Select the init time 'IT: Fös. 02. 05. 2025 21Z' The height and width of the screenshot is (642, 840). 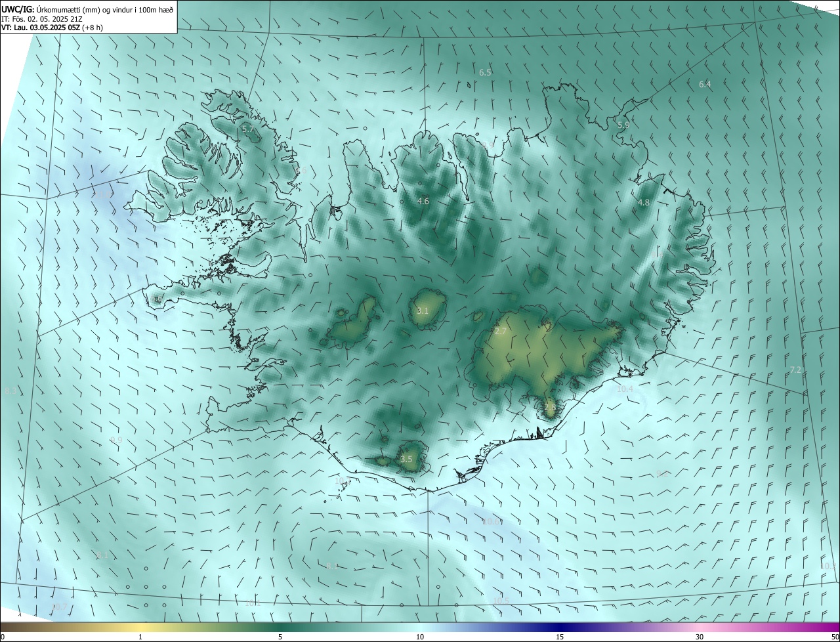43,19
